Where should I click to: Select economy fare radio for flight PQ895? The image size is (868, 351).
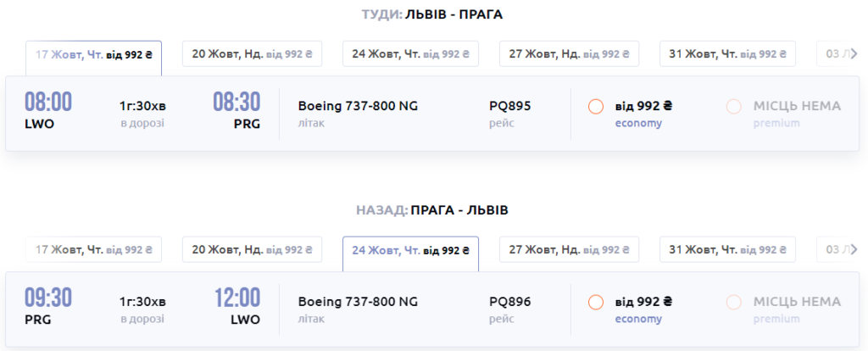tap(595, 107)
